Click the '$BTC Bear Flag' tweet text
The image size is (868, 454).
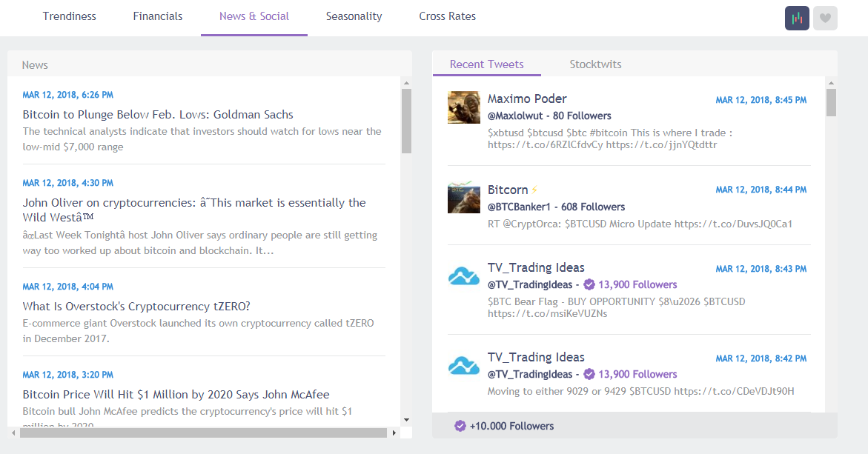[x=616, y=307]
